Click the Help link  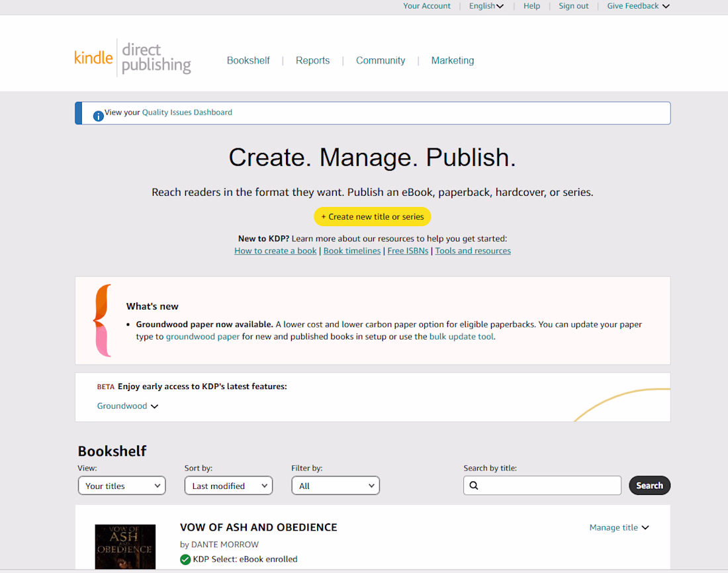click(x=531, y=6)
